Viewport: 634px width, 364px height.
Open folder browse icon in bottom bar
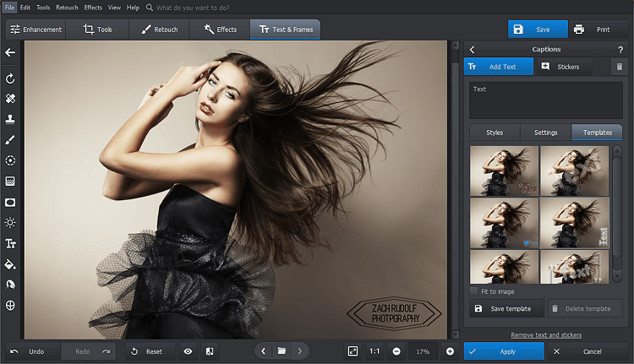click(x=281, y=351)
